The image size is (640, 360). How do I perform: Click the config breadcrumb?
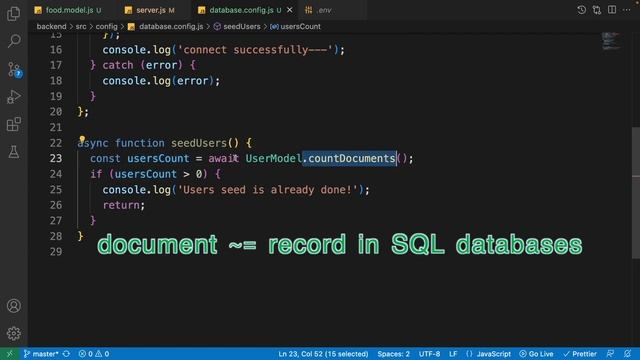click(x=107, y=27)
